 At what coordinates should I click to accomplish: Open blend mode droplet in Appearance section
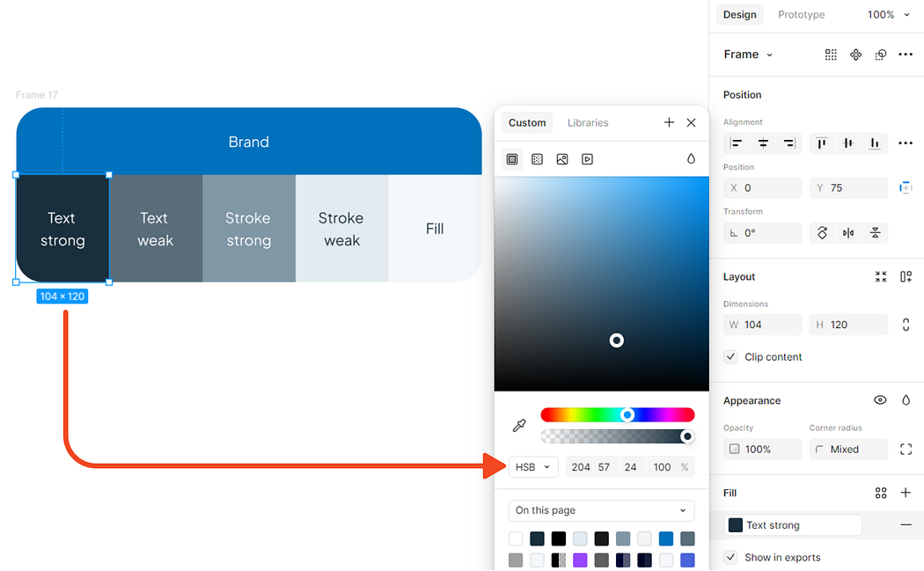pos(906,400)
